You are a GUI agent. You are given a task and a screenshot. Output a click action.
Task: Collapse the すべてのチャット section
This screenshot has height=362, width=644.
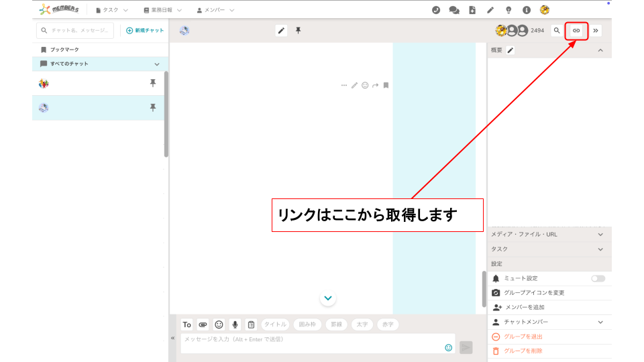point(157,64)
